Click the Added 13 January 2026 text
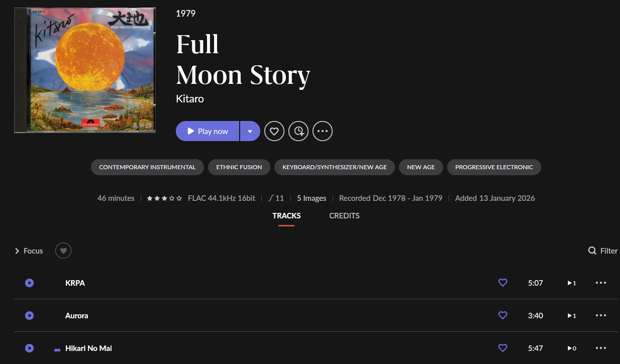This screenshot has height=364, width=620. 495,198
